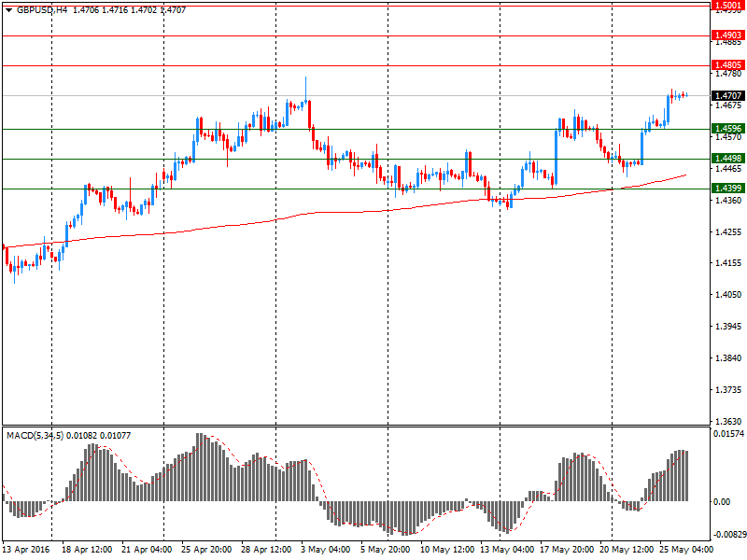
Task: Click the 28 Apr 12:00 time label
Action: point(266,550)
